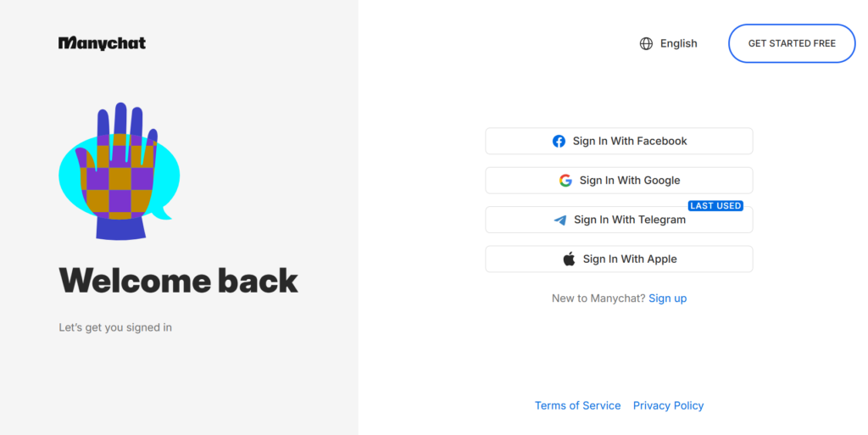
Task: Click the Telegram paper plane icon
Action: coord(560,220)
